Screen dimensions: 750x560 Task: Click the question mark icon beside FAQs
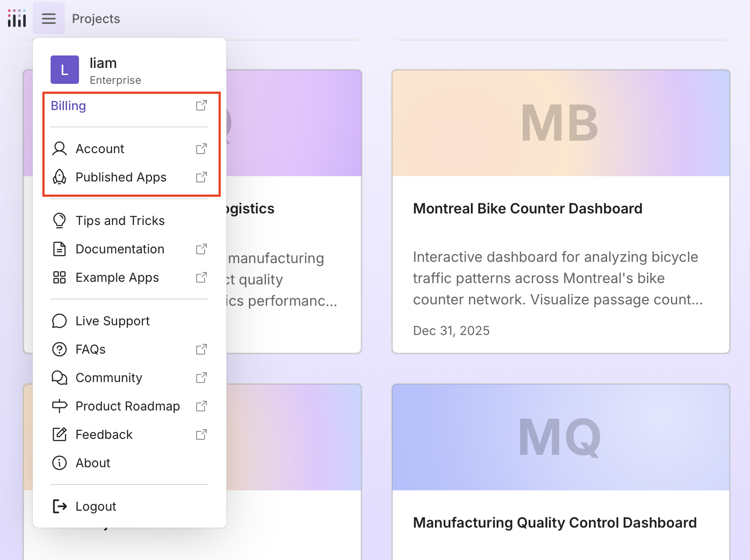tap(59, 349)
